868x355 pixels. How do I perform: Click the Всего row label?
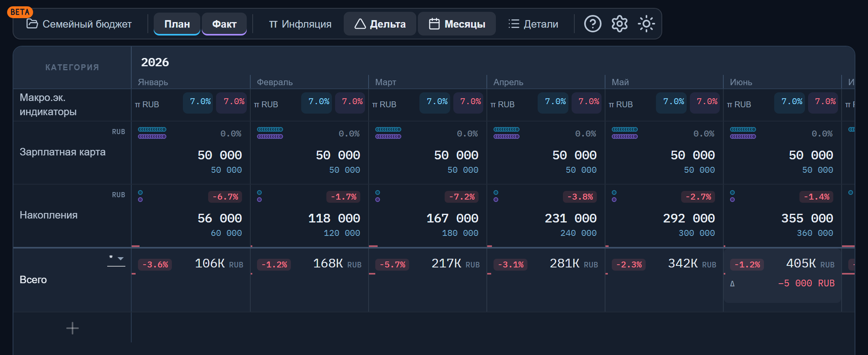tap(33, 280)
